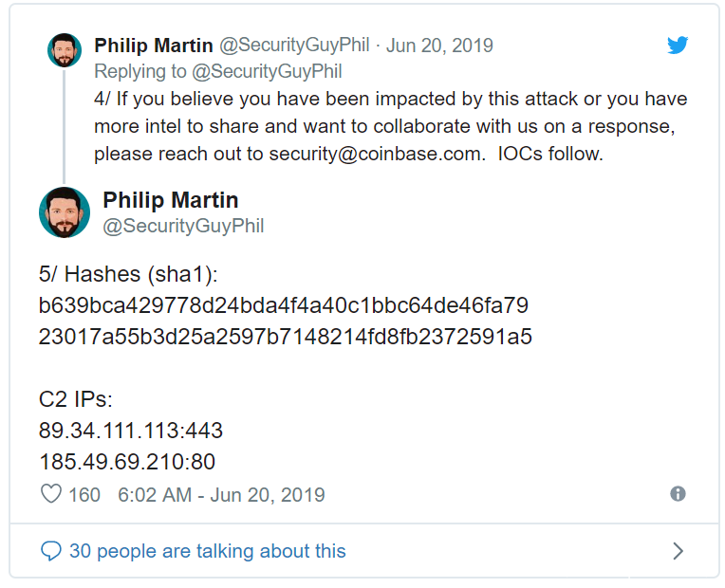Open '30 people are talking about this'
Screen dimensions: 725x588
(207, 551)
